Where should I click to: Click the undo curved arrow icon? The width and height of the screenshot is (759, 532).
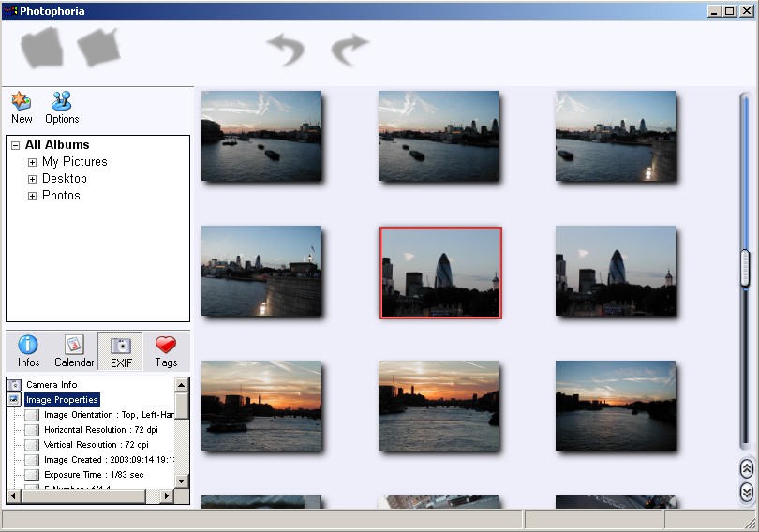tap(286, 49)
